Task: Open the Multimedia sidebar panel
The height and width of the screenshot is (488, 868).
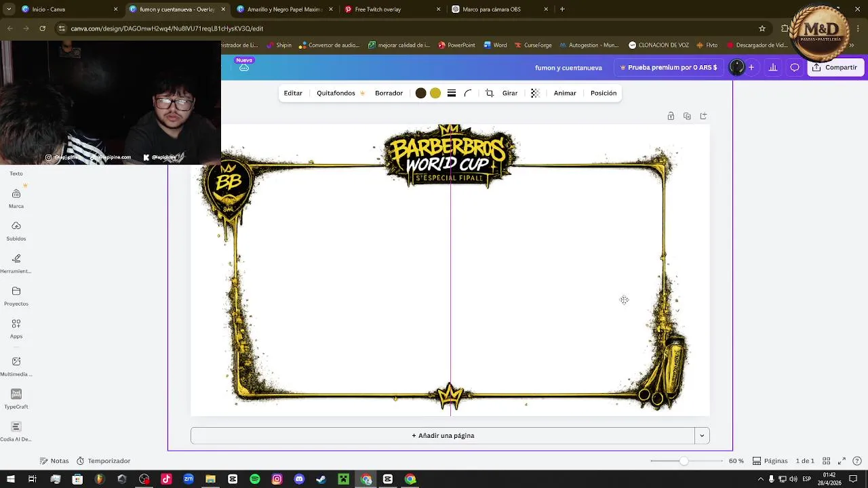Action: tap(16, 367)
